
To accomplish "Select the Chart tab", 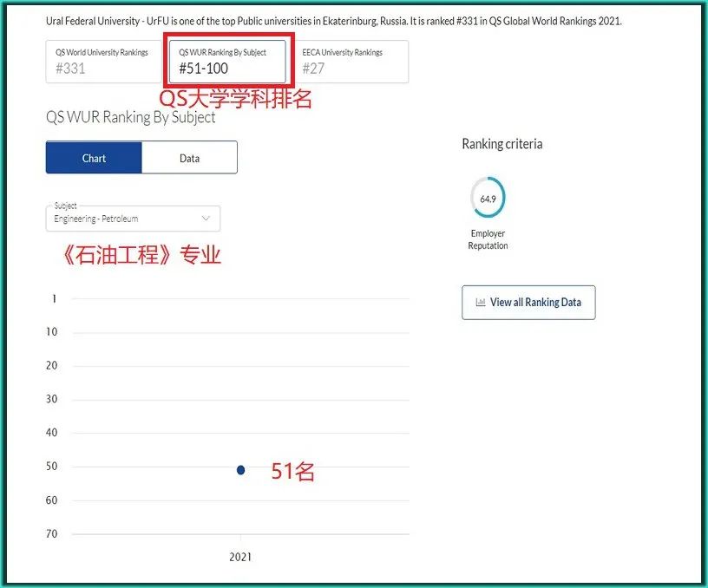I will 93,157.
